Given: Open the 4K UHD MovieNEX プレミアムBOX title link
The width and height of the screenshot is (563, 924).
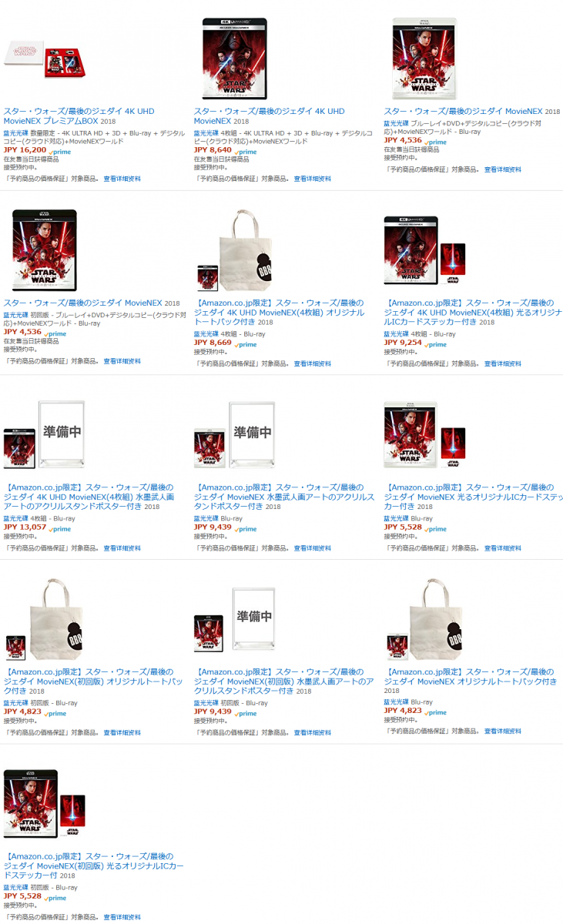Looking at the screenshot, I should tap(79, 116).
